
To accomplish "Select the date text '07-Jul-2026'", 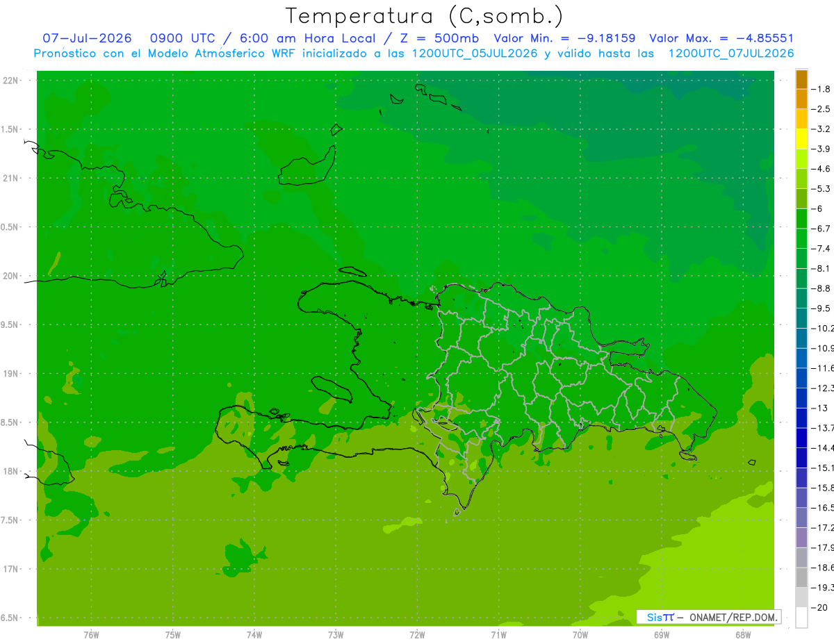I will click(87, 38).
